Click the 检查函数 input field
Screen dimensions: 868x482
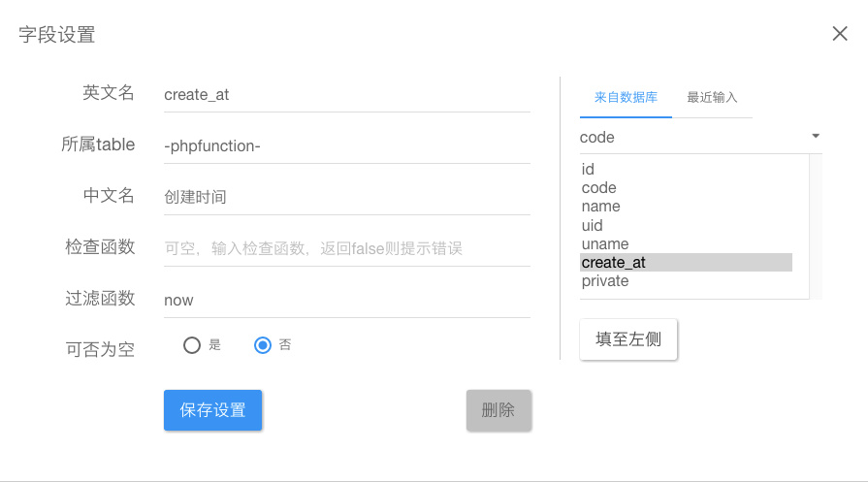click(346, 248)
